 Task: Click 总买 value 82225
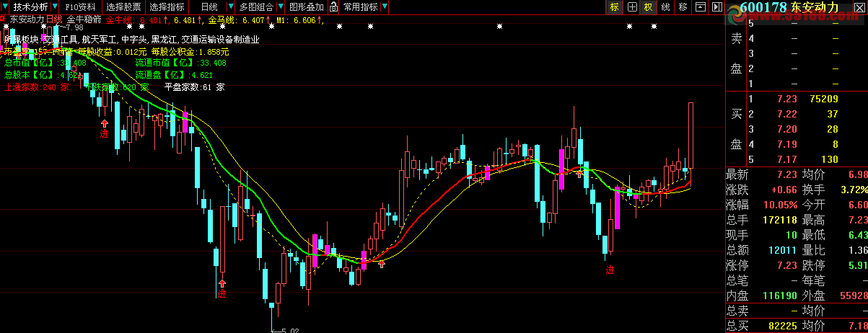(x=782, y=326)
